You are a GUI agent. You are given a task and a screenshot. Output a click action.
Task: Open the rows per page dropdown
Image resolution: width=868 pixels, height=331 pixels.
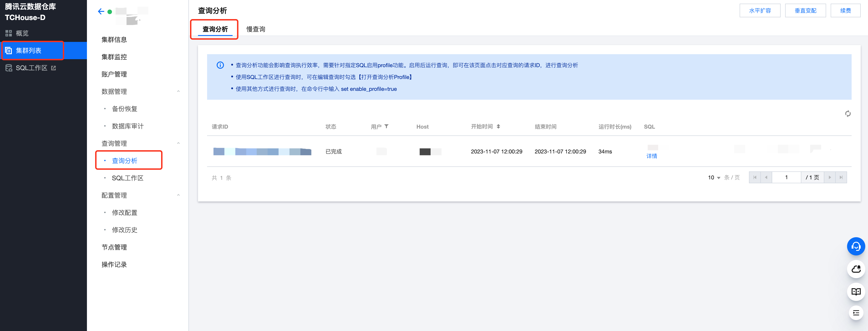point(714,178)
